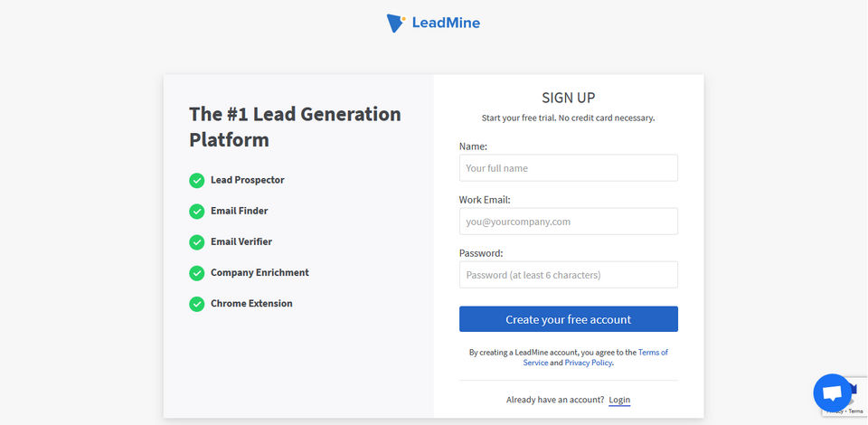Go to the Login link

click(x=619, y=400)
